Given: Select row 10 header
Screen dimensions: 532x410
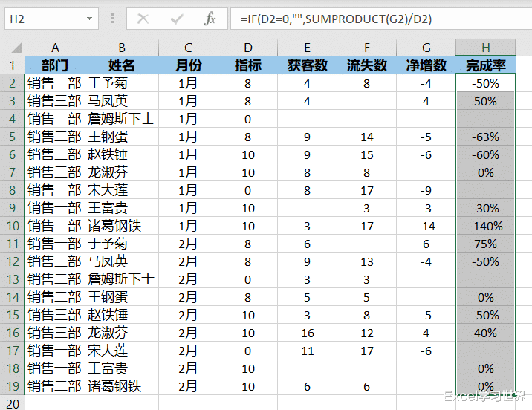Looking at the screenshot, I should click(12, 226).
